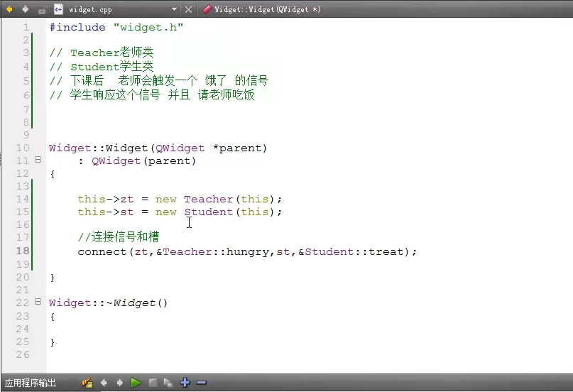
Task: Click the #include directive on line 1
Action: 77,28
